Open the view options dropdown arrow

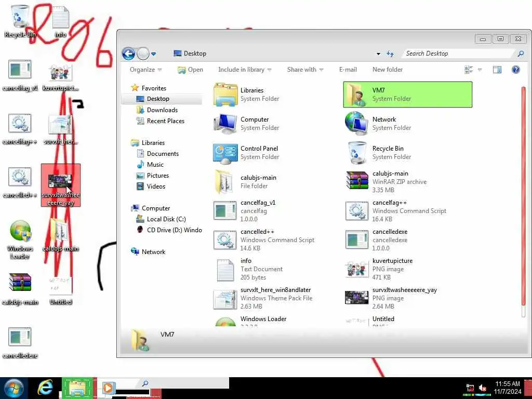coord(480,70)
